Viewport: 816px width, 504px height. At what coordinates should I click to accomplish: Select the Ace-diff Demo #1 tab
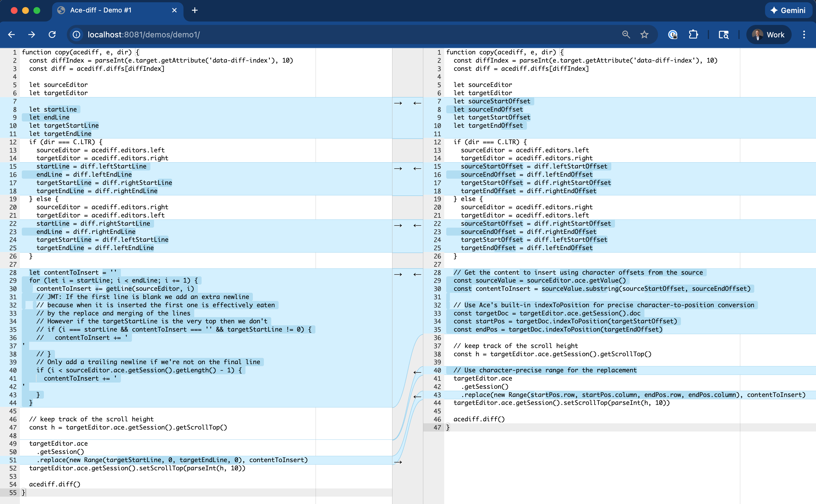pos(101,10)
